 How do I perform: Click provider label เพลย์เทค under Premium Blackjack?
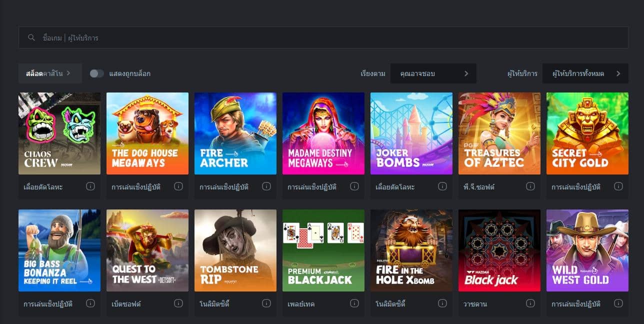(x=301, y=304)
